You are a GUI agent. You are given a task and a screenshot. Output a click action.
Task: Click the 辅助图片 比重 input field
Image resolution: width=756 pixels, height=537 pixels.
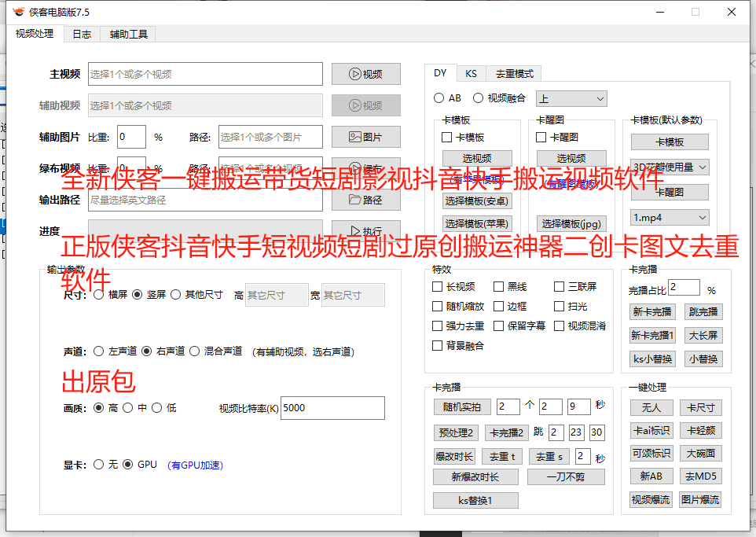coord(131,137)
